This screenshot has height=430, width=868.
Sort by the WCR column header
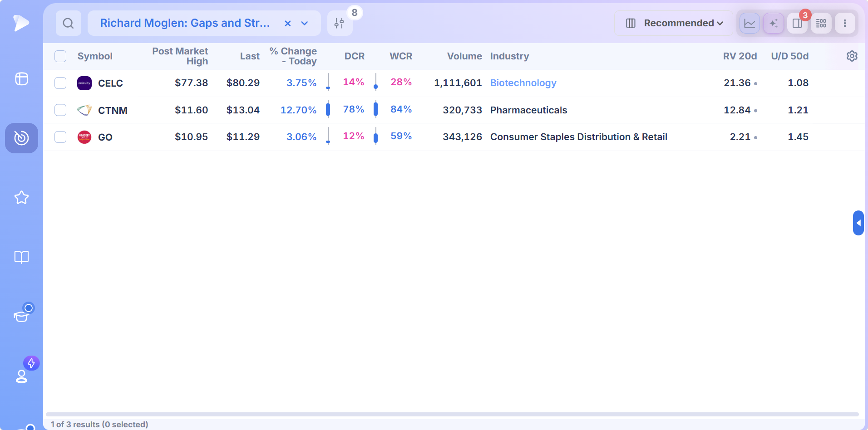[x=401, y=56]
